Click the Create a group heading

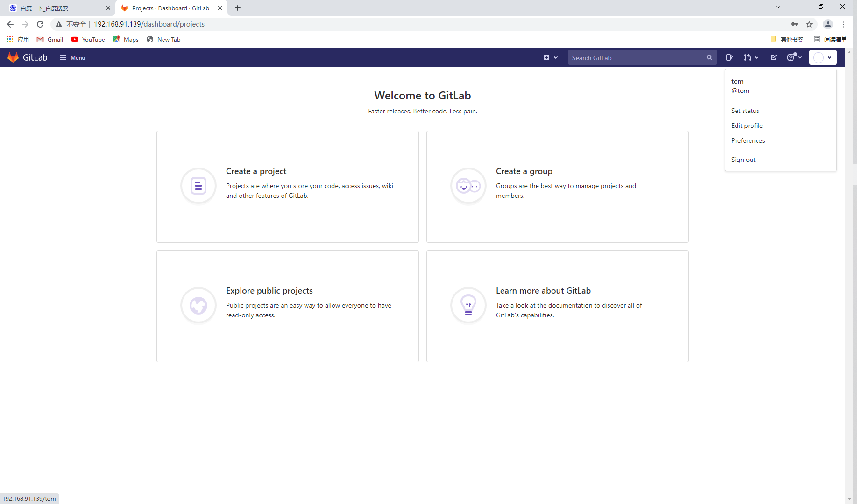(x=524, y=171)
